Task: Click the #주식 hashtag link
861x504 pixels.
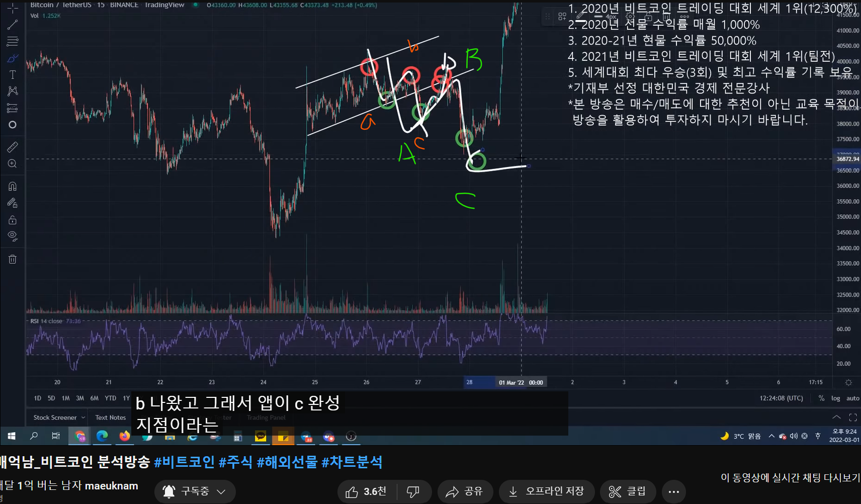Action: [235, 462]
